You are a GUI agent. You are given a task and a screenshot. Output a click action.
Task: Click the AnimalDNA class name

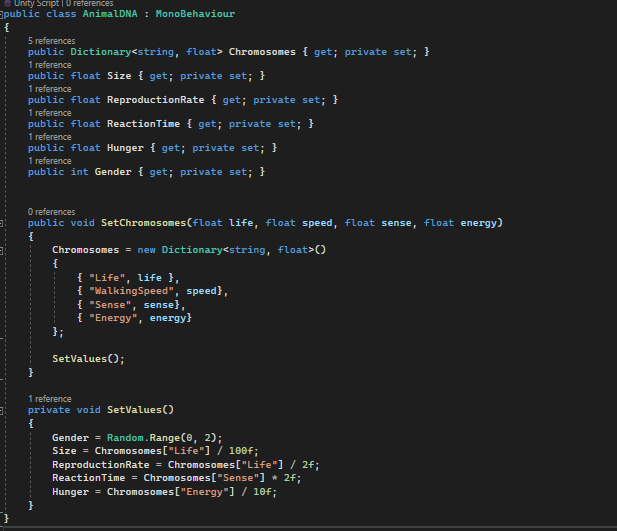pos(110,14)
